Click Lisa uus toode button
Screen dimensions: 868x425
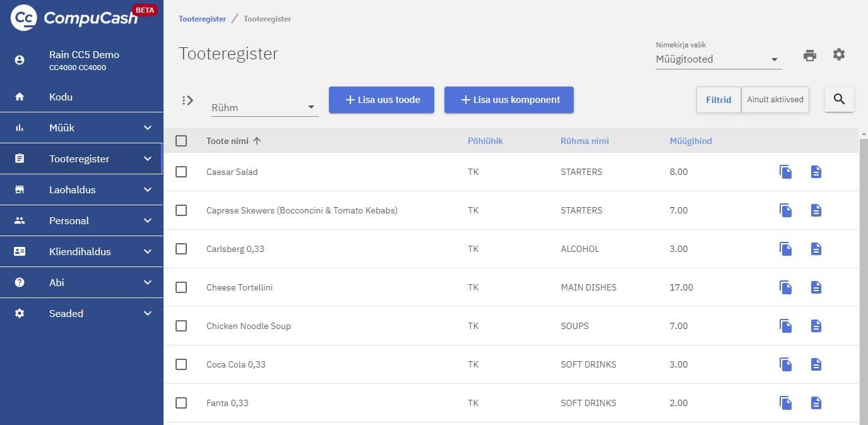pyautogui.click(x=381, y=100)
